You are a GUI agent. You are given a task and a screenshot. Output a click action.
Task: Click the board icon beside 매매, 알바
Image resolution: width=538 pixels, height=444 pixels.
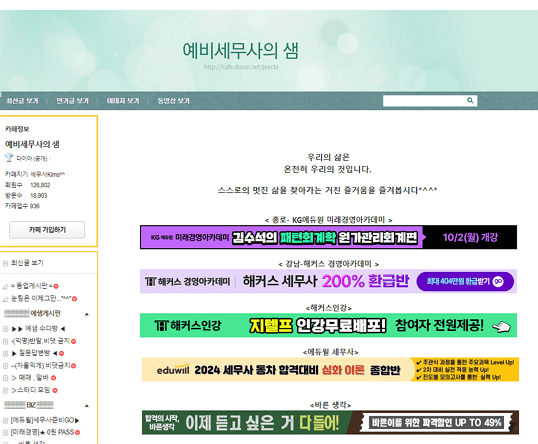(x=5, y=378)
